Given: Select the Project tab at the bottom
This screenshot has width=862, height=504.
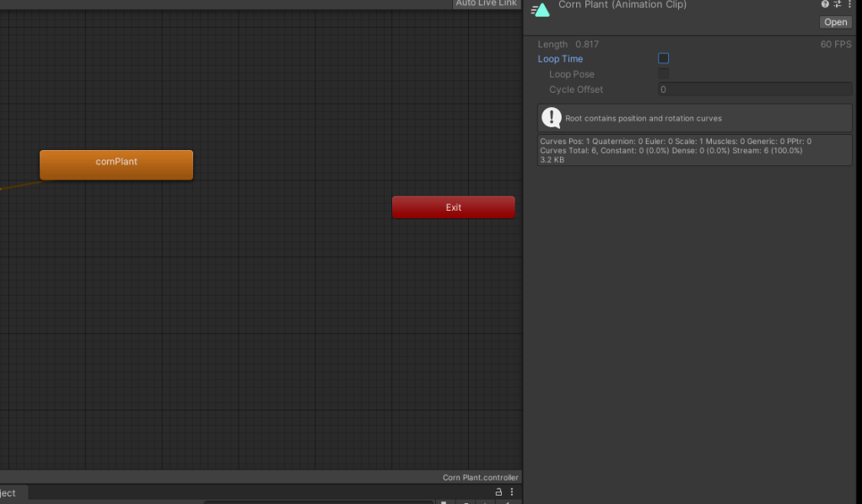Looking at the screenshot, I should point(8,493).
